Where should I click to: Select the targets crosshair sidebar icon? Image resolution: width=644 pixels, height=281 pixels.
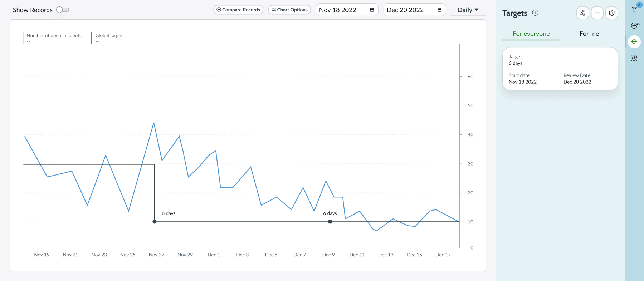click(x=634, y=42)
